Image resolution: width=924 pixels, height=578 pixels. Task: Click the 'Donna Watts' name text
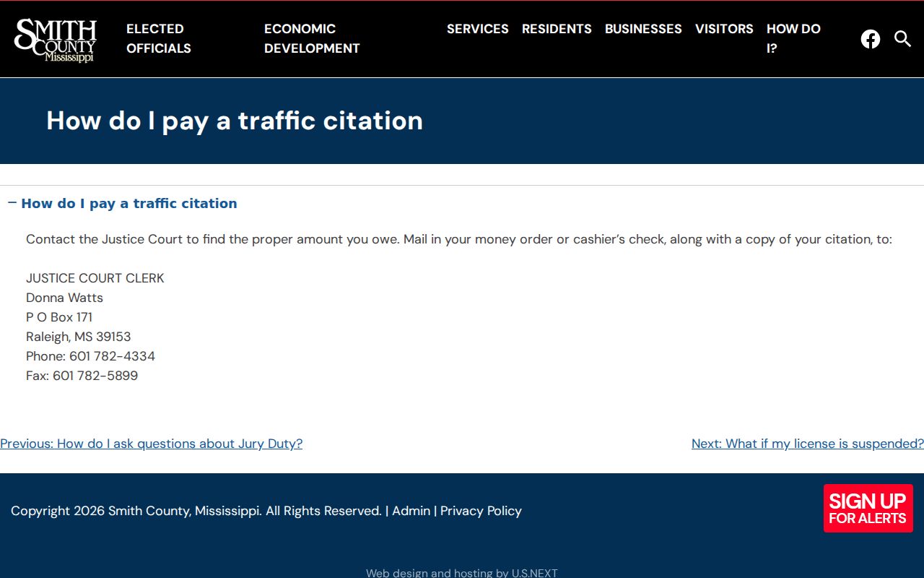click(x=65, y=298)
